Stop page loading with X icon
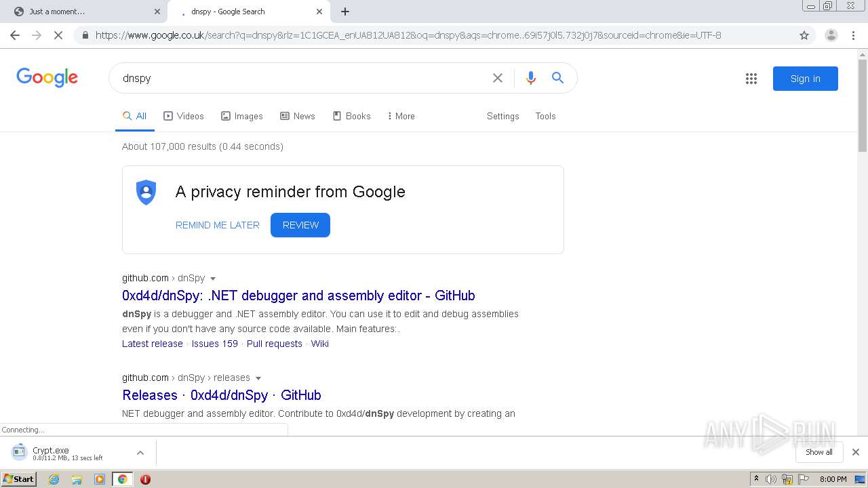This screenshot has height=488, width=868. 58,35
